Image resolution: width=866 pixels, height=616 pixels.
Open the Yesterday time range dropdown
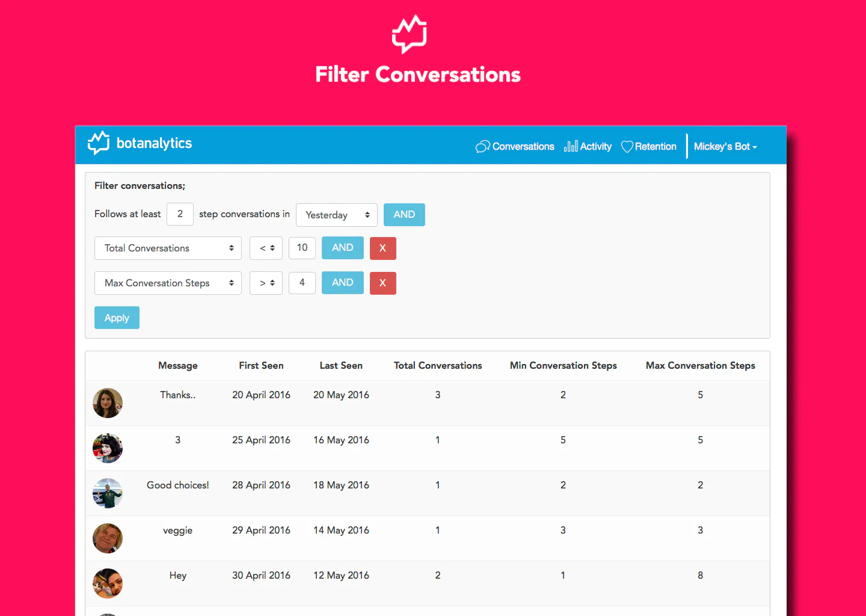pos(337,215)
